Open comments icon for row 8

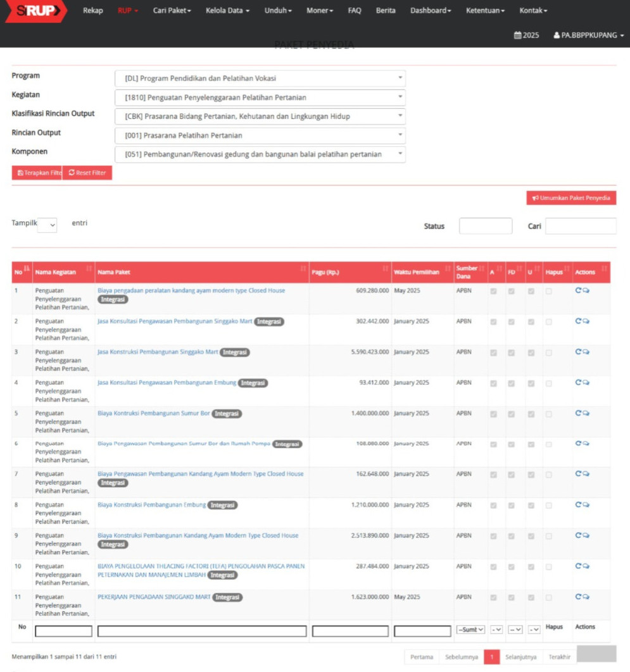[x=586, y=505]
